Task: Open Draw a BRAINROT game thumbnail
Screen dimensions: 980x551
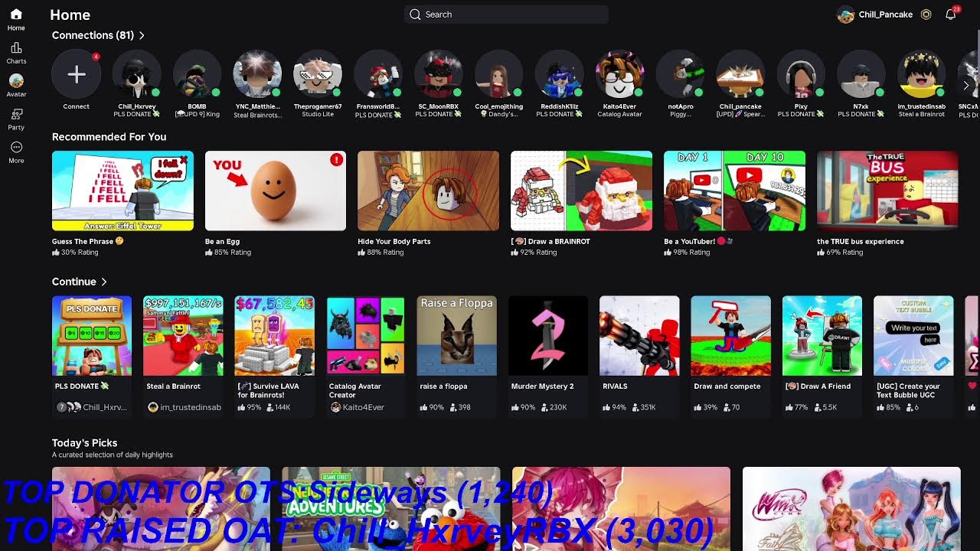Action: coord(582,191)
